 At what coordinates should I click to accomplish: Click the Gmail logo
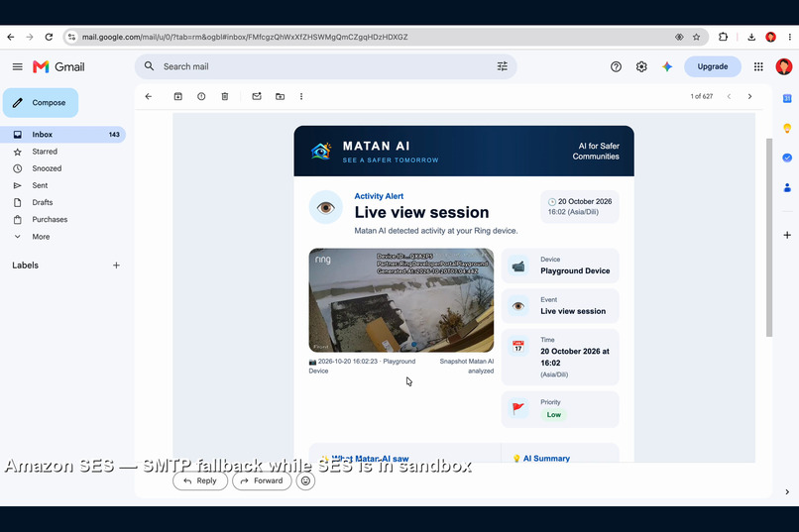coord(59,66)
